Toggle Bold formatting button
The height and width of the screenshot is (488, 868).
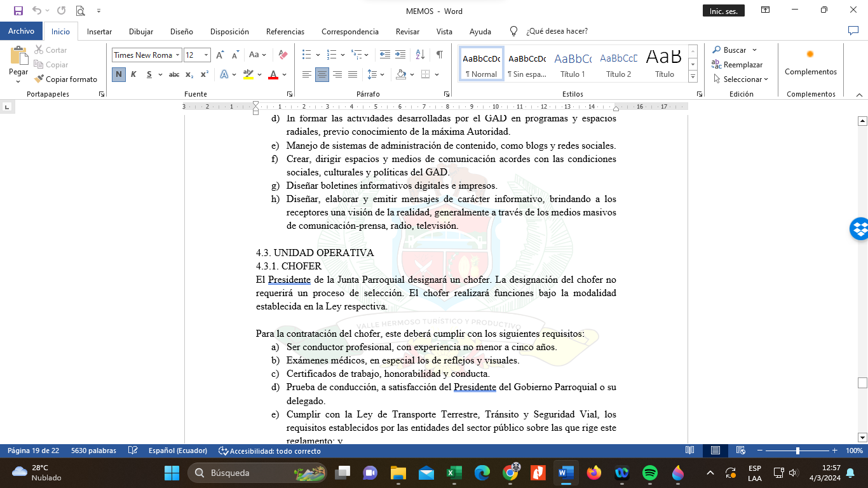tap(119, 74)
